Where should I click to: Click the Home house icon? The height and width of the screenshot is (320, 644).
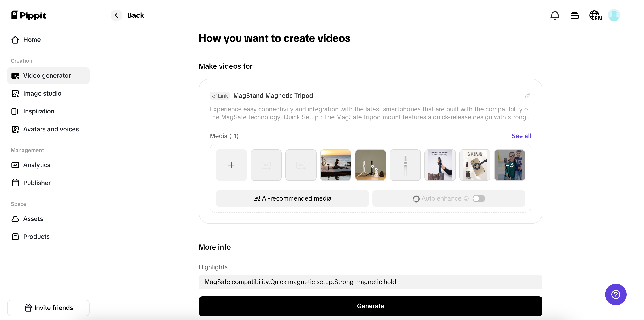pyautogui.click(x=15, y=40)
